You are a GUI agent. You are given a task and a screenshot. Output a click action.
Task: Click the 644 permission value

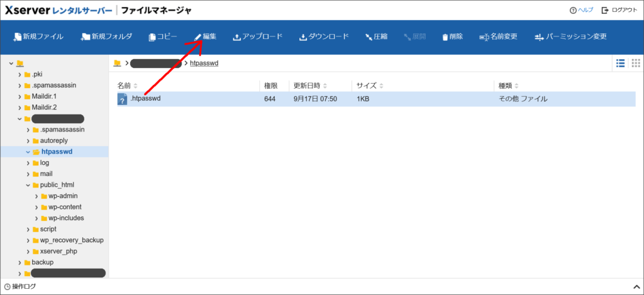[x=270, y=99]
